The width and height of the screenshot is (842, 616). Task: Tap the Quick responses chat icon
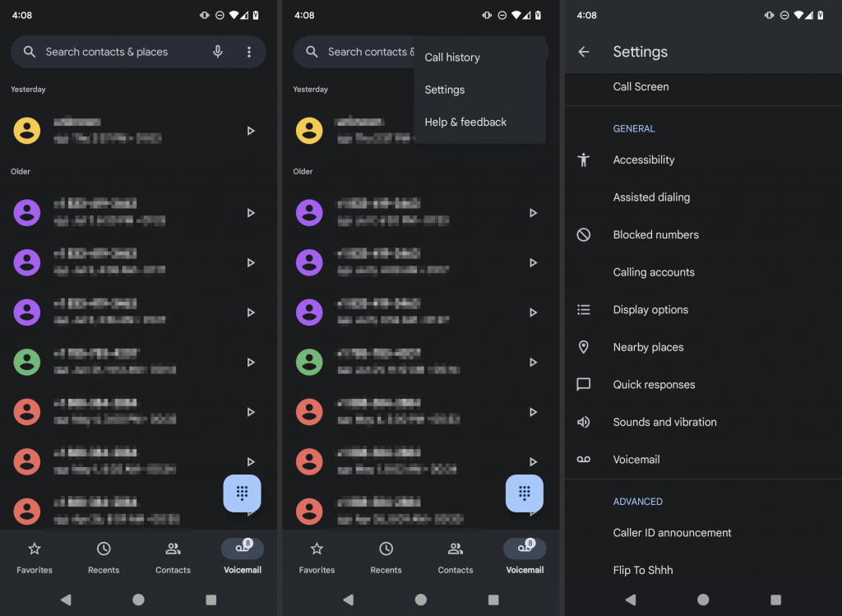click(584, 384)
